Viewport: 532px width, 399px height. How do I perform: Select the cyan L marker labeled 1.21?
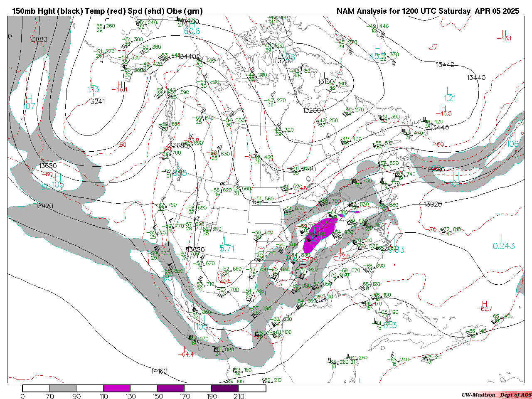point(449,91)
